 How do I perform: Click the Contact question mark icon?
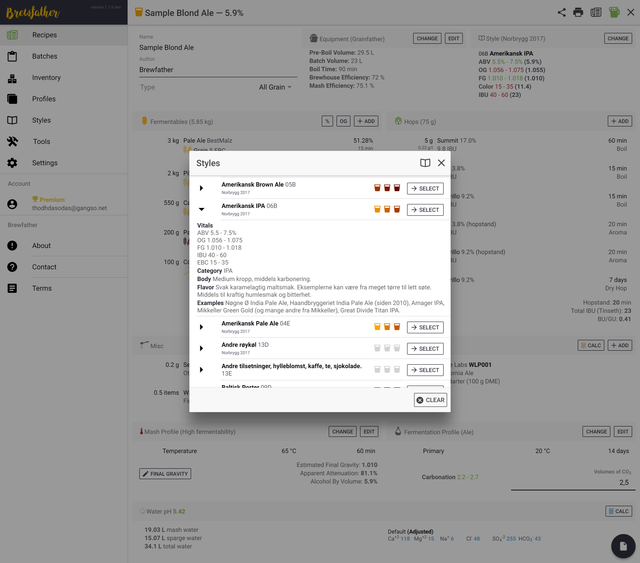pyautogui.click(x=12, y=267)
